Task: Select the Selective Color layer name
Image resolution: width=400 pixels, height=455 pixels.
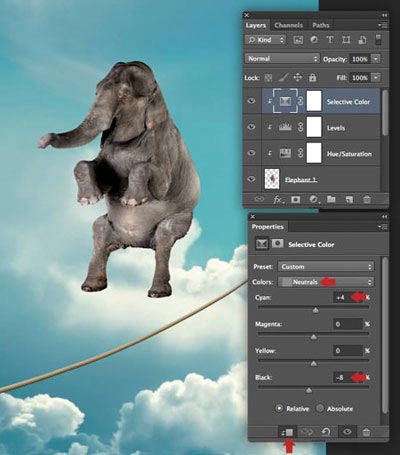Action: click(348, 102)
